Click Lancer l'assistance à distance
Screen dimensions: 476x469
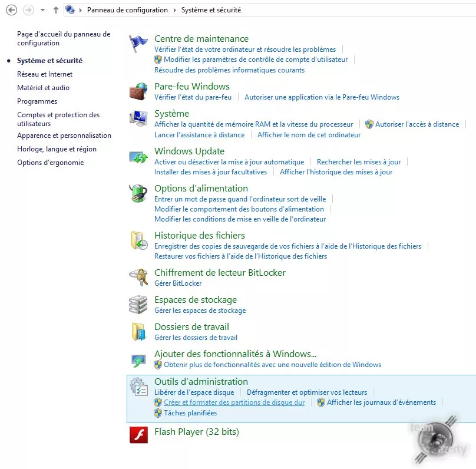point(200,135)
